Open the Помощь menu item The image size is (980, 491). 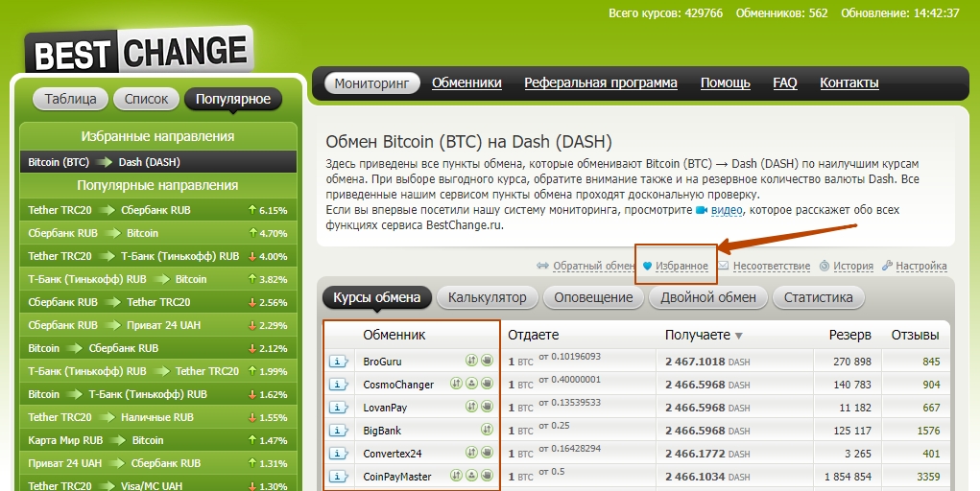725,82
